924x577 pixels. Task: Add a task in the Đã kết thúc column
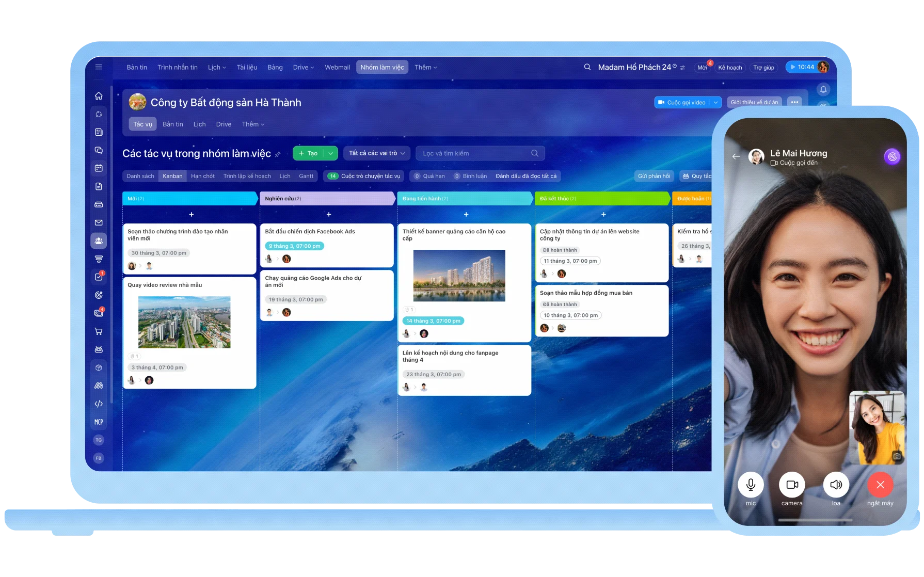coord(603,214)
